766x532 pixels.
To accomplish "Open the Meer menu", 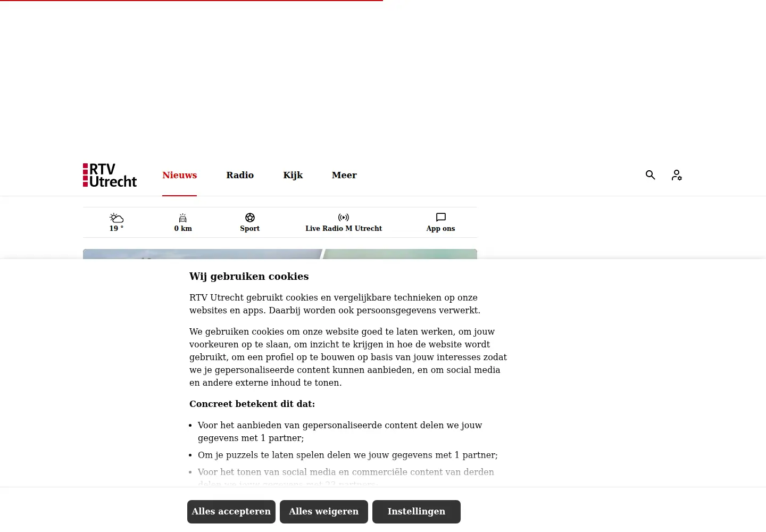I will tap(344, 175).
